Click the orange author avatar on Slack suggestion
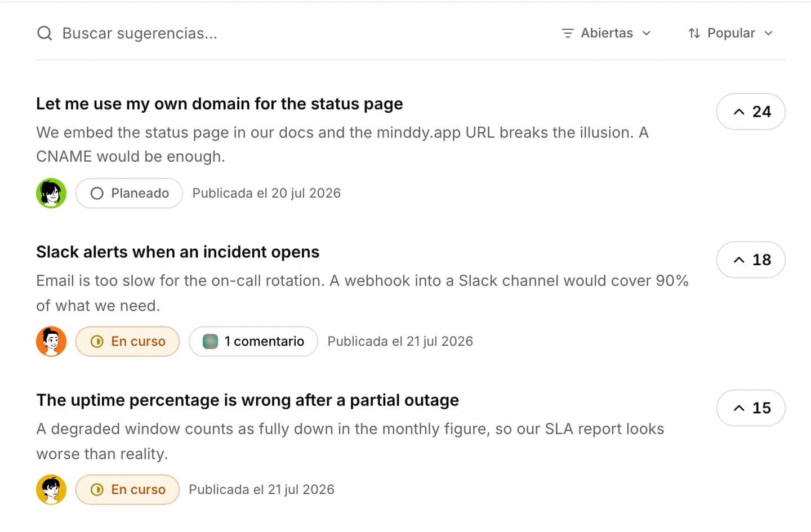Screen dimensions: 811x532 (x=51, y=341)
